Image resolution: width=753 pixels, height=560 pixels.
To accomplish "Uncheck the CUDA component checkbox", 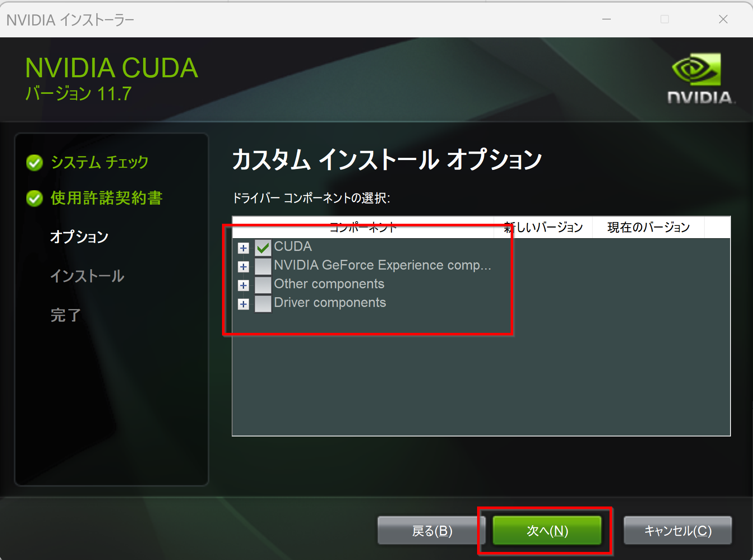I will tap(263, 248).
